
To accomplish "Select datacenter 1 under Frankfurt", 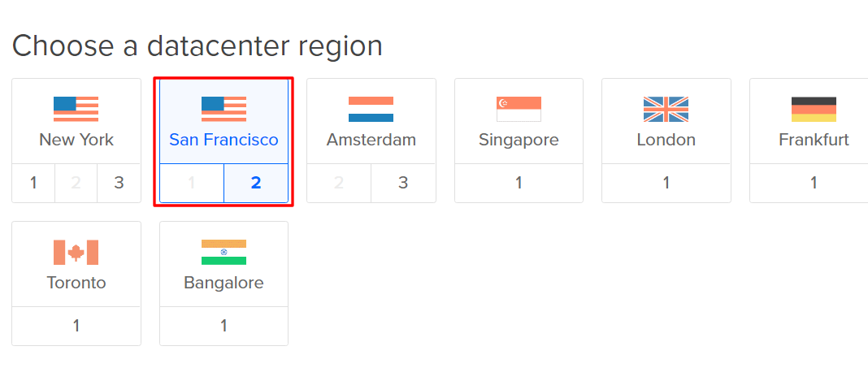I will [x=814, y=183].
